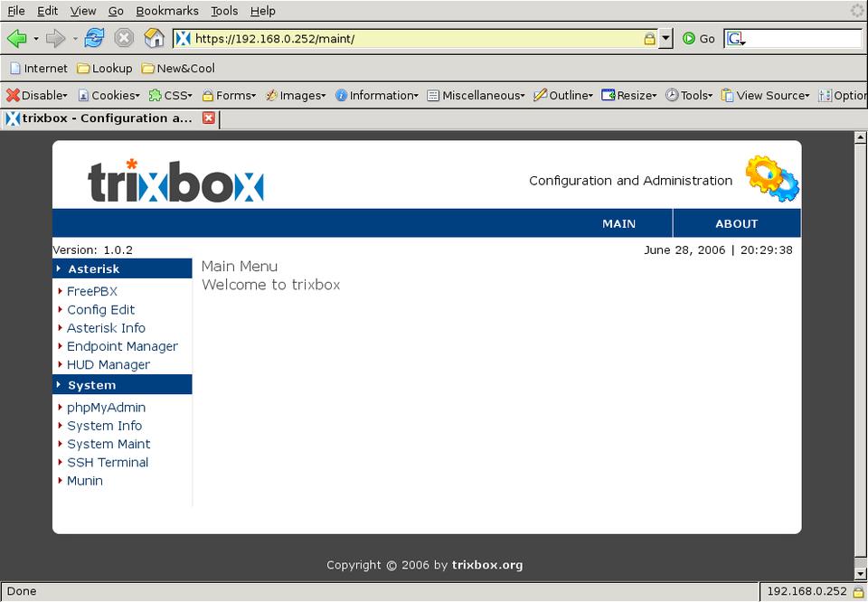This screenshot has height=602, width=868.
Task: Open the HUD Manager link
Action: point(108,364)
